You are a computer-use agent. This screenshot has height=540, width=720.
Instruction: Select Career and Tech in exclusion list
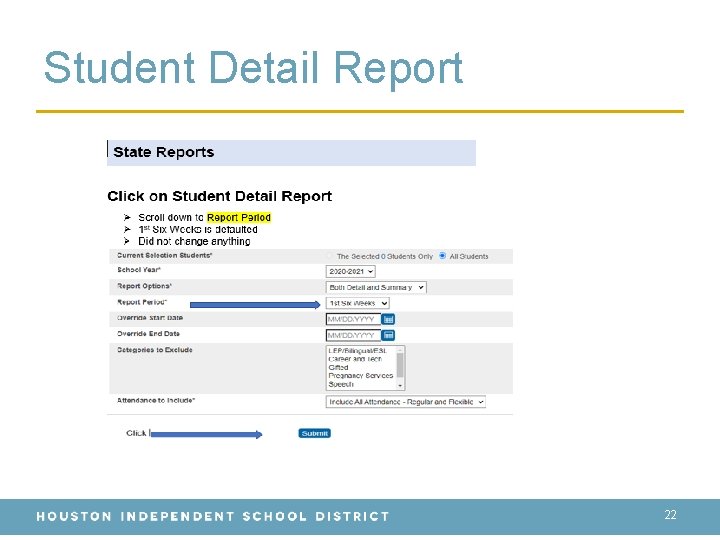(x=355, y=359)
